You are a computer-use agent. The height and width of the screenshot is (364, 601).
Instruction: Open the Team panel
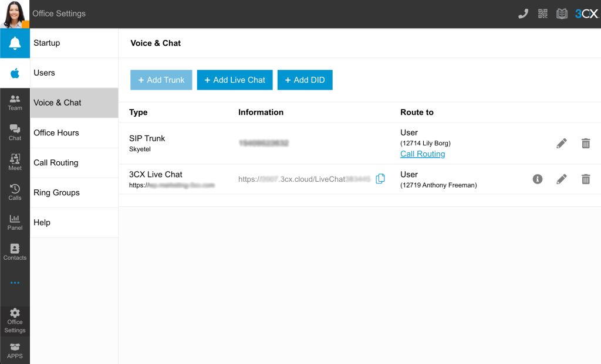pyautogui.click(x=15, y=103)
